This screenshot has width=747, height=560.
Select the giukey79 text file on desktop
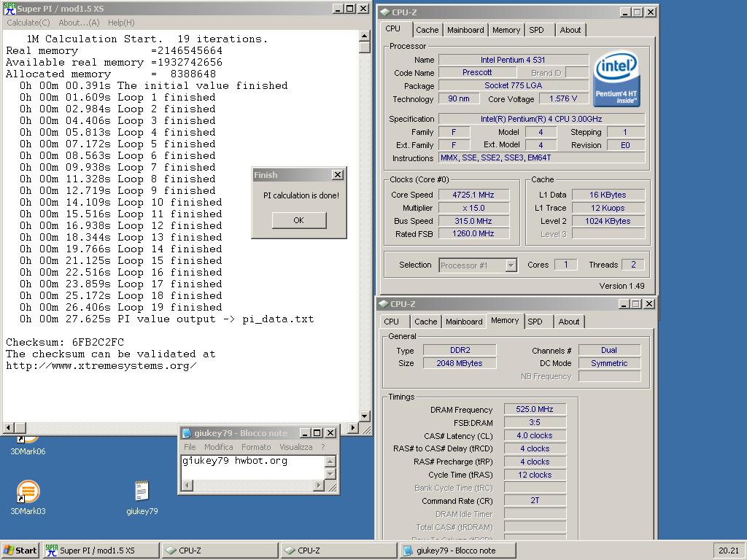142,497
